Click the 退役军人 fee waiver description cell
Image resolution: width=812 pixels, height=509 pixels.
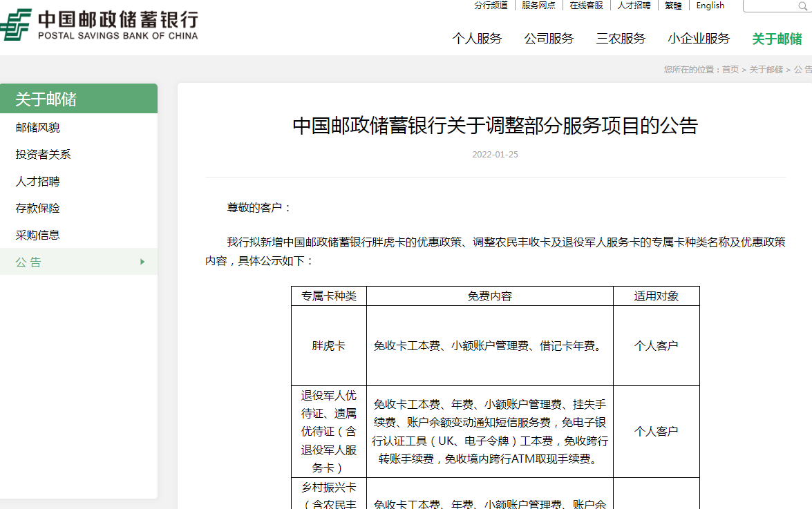pos(490,432)
